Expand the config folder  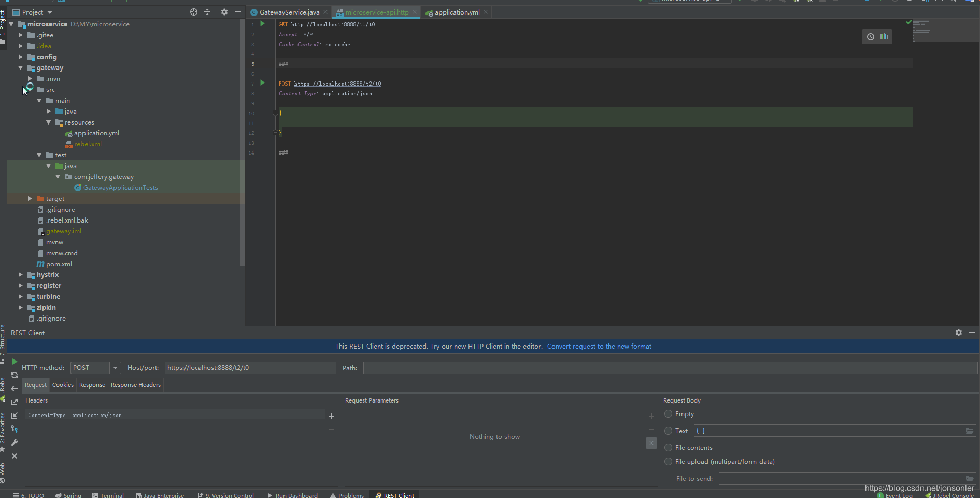(x=21, y=57)
